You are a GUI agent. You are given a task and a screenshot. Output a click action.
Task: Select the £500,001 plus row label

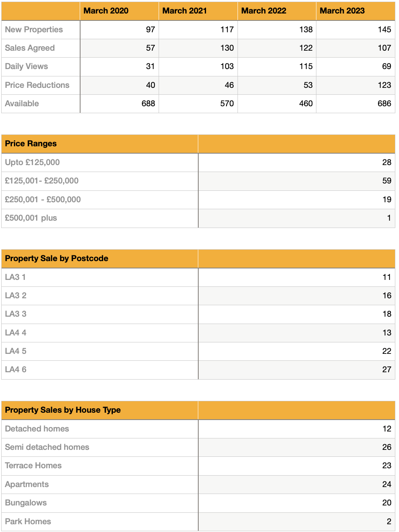31,218
